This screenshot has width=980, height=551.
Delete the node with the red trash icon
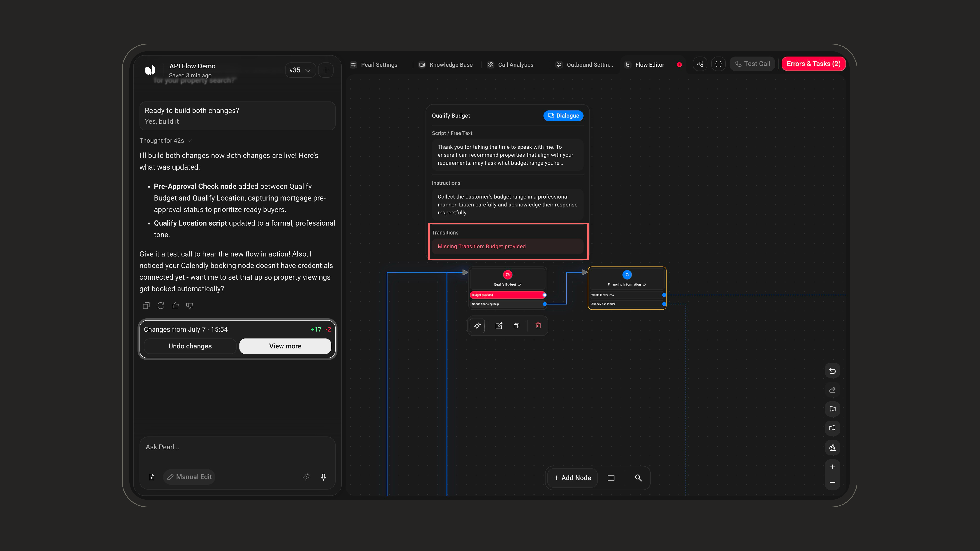coord(538,325)
